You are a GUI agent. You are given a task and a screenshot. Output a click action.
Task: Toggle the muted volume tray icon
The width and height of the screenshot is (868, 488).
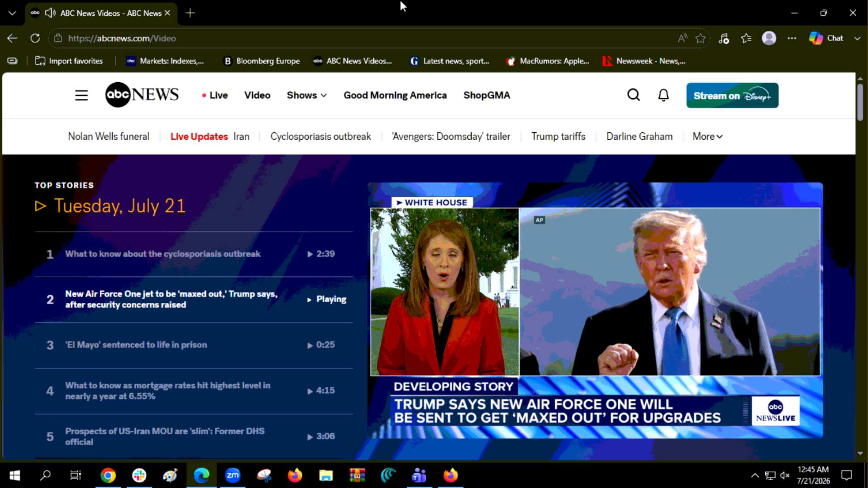[785, 475]
